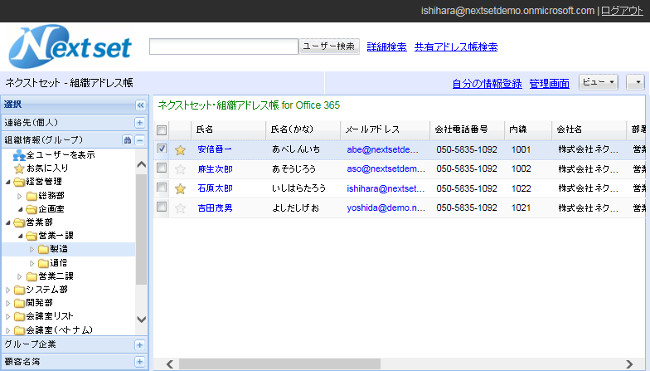Expand the 営業二課 tree node

pos(19,276)
